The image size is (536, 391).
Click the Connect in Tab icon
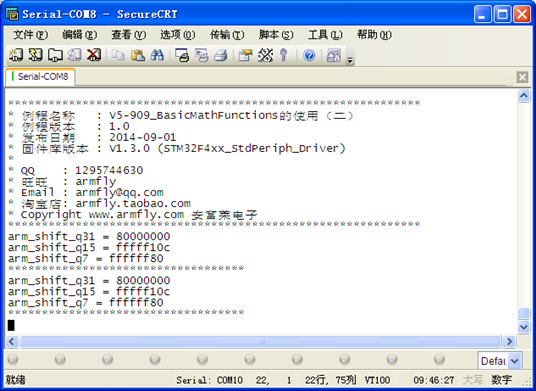click(x=55, y=55)
